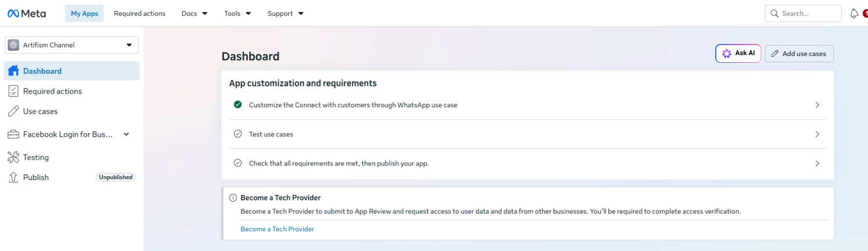868x251 pixels.
Task: Expand the Support menu
Action: [x=285, y=14]
